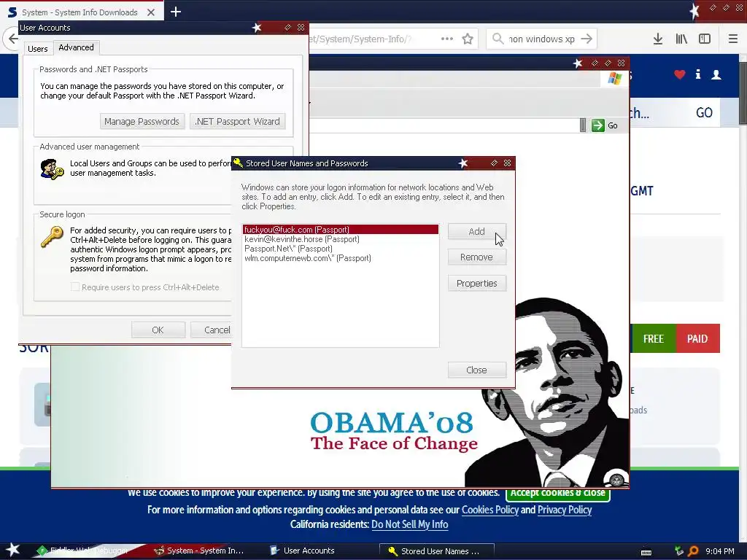Screen dimensions: 747x560
Task: Click the tray search magnifier icon
Action: tap(693, 551)
